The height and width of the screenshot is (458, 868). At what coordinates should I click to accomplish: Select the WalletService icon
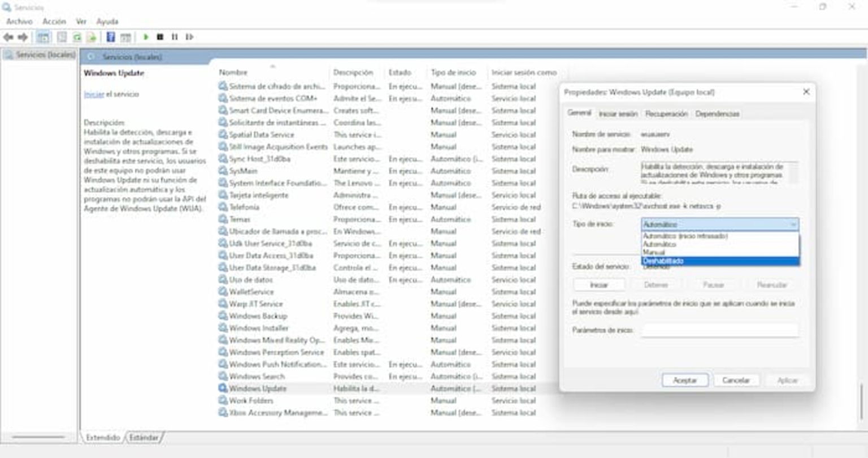coord(223,292)
